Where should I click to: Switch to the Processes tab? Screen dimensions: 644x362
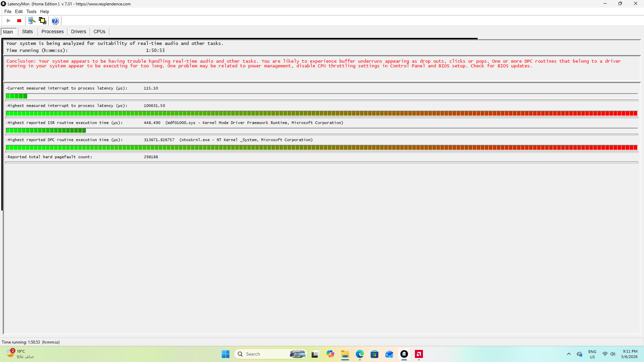coord(53,32)
